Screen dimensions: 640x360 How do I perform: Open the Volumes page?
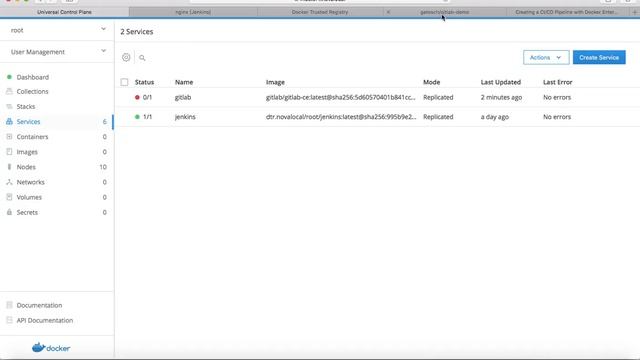(x=29, y=197)
